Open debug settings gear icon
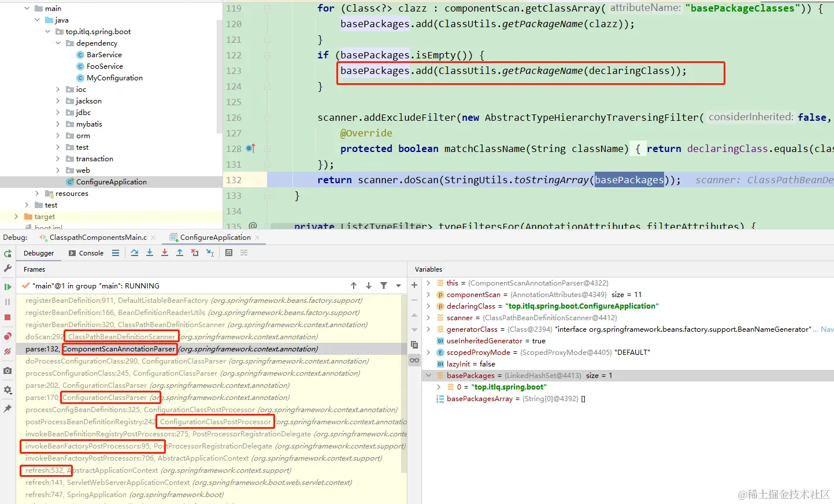 coord(8,390)
